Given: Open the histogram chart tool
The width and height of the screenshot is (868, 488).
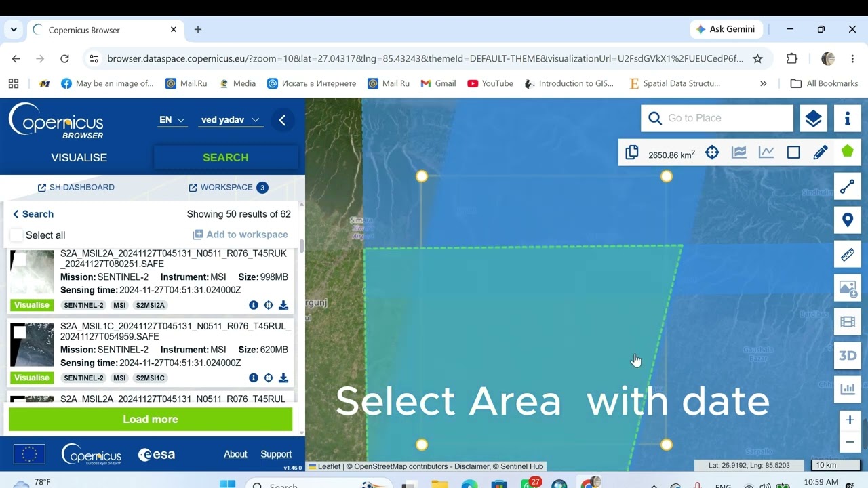Looking at the screenshot, I should pos(848,389).
